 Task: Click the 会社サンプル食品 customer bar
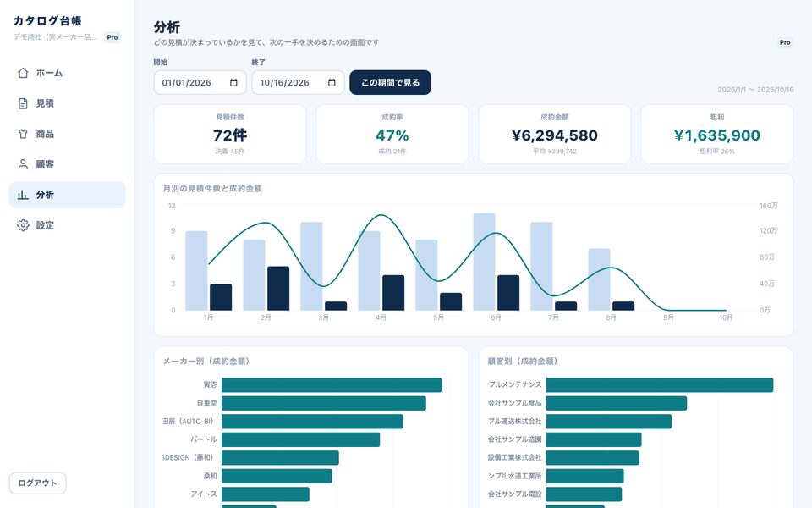(x=617, y=403)
